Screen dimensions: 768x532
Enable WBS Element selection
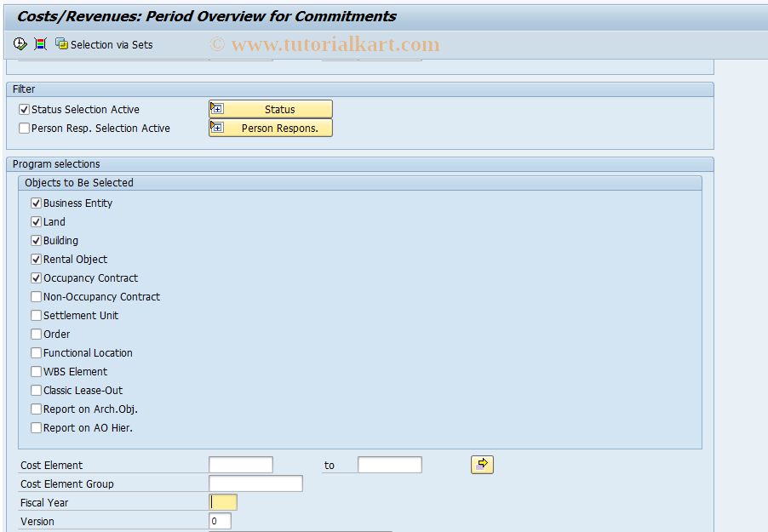pyautogui.click(x=36, y=371)
